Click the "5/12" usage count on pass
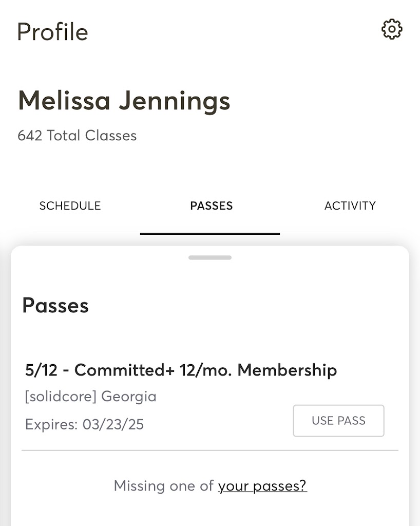The width and height of the screenshot is (420, 526). coord(40,370)
